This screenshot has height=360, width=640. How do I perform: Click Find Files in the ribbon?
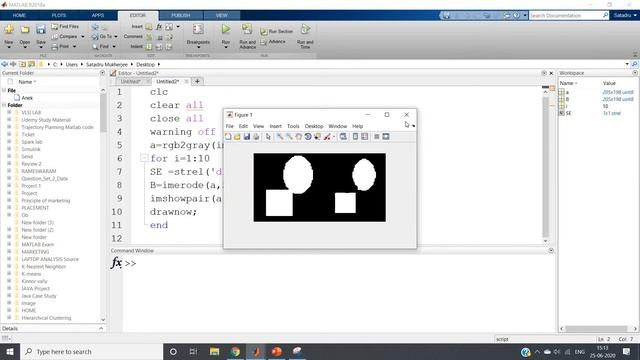(65, 27)
